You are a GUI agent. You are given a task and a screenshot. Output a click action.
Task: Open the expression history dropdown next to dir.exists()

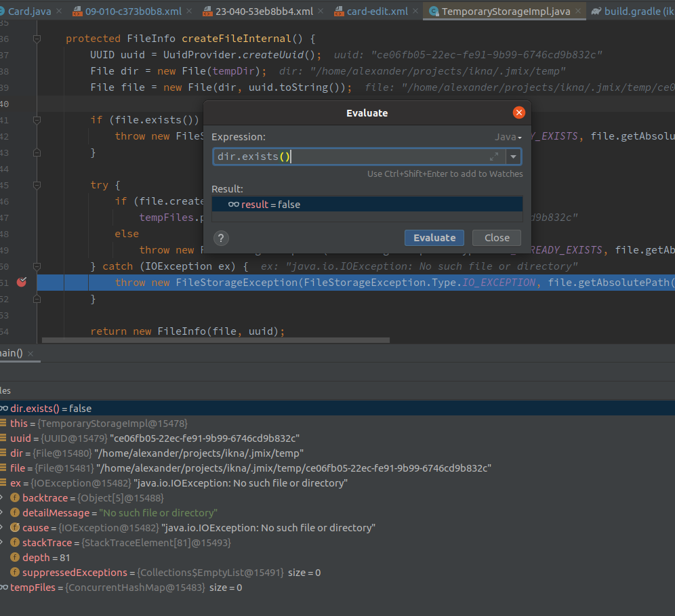click(514, 157)
